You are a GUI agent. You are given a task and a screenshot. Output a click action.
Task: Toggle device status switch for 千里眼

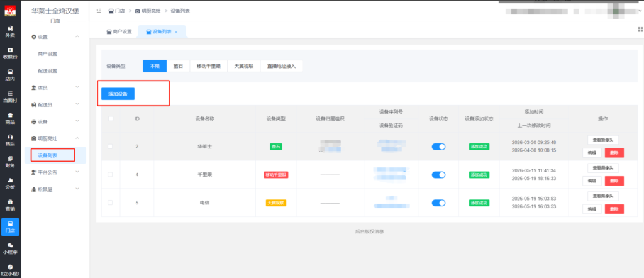click(x=438, y=174)
